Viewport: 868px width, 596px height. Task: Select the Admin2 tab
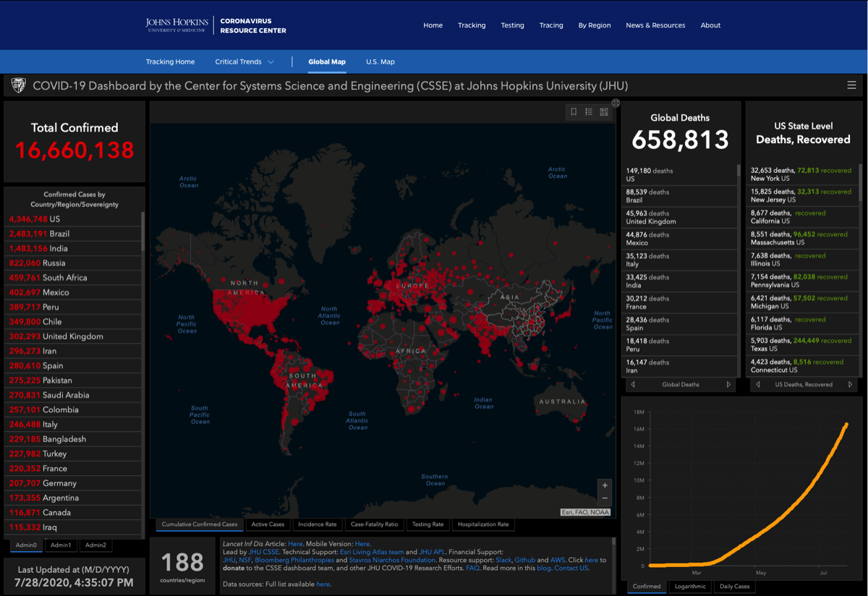[95, 545]
